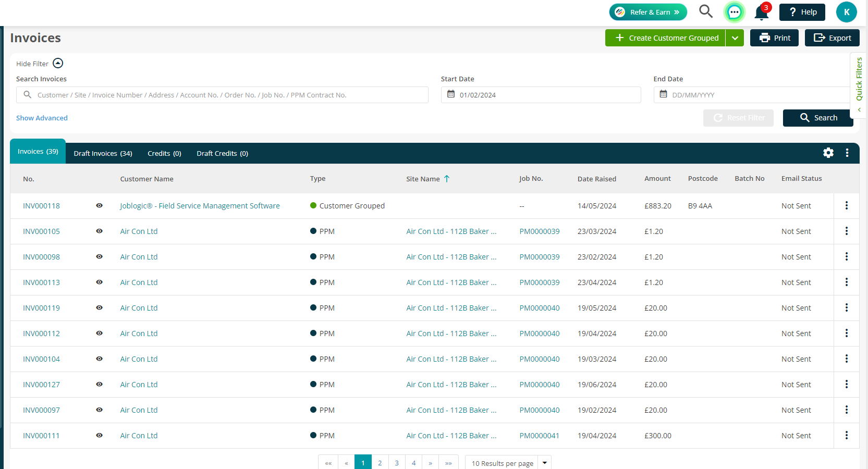Preview invoice INV000097 with eye icon

tap(99, 410)
